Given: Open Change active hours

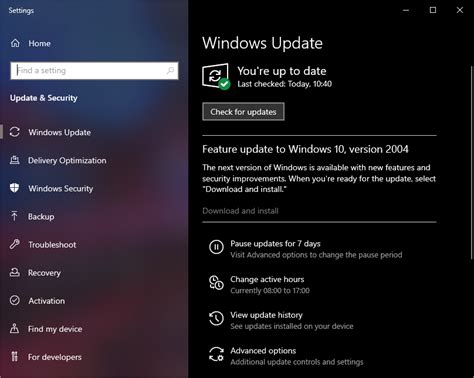Looking at the screenshot, I should tap(267, 279).
